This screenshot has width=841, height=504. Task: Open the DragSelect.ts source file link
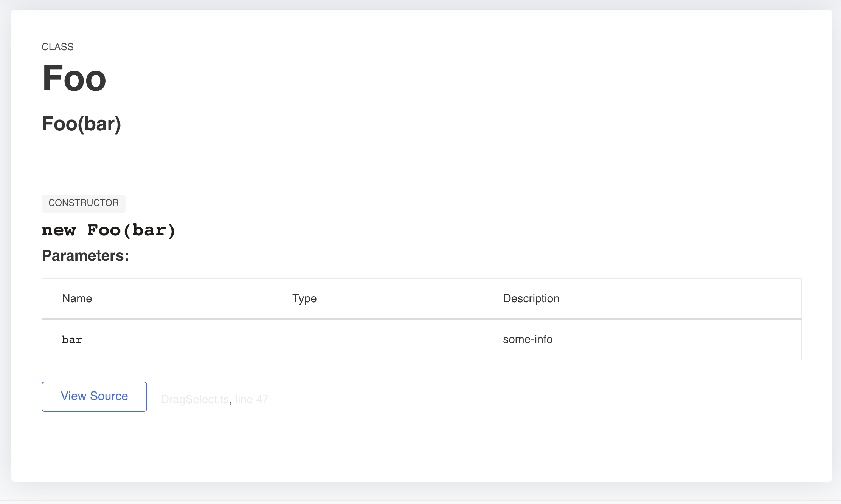pyautogui.click(x=195, y=399)
